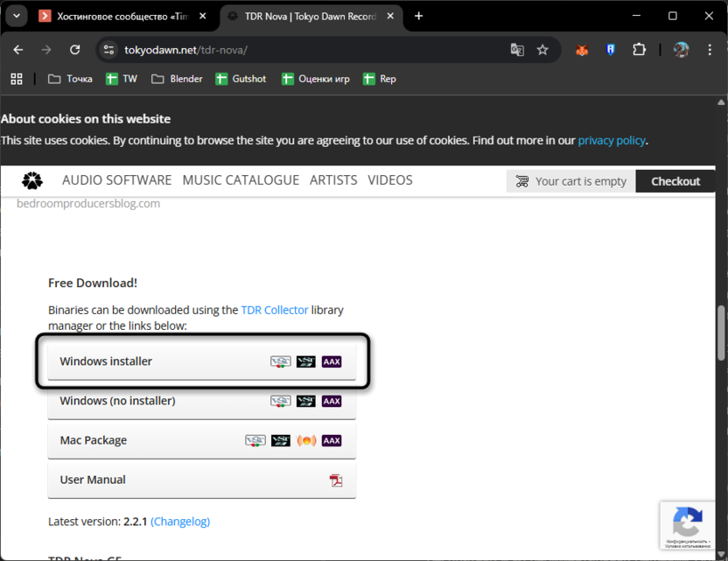This screenshot has width=728, height=561.
Task: Bookmark this page with the star icon
Action: [542, 50]
